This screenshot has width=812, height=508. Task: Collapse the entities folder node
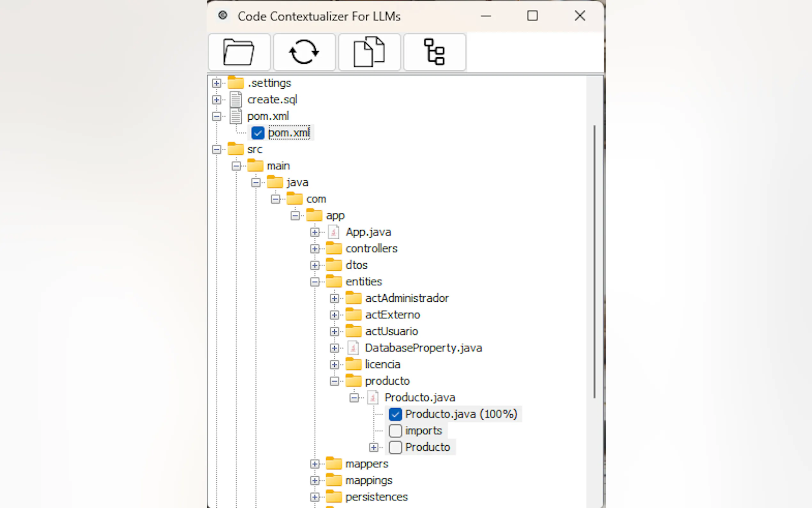pos(315,282)
